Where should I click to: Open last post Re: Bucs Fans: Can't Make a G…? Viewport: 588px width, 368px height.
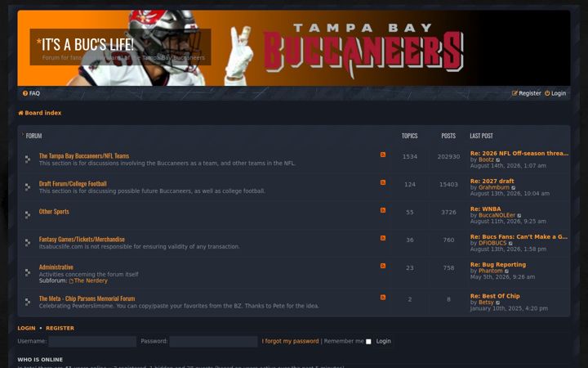[519, 236]
